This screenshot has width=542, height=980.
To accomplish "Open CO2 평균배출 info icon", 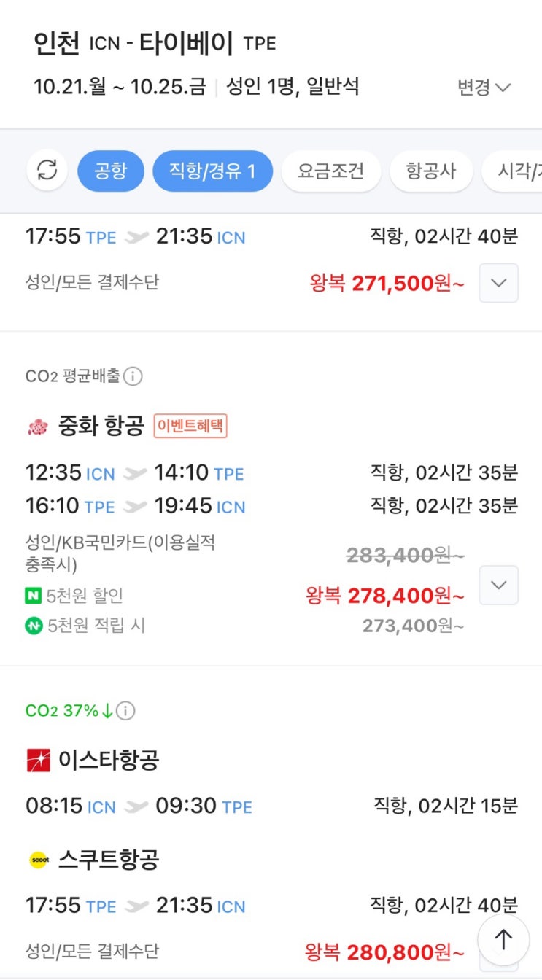I will (133, 376).
